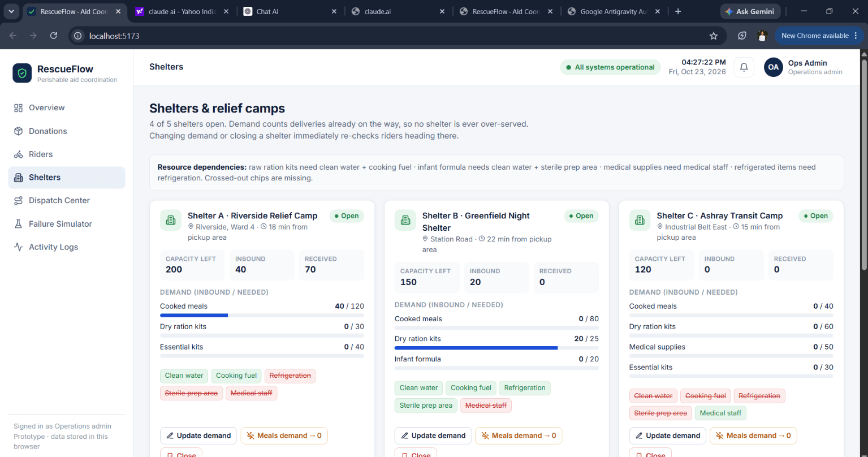868x457 pixels.
Task: Open Overview in the sidebar
Action: point(67,107)
